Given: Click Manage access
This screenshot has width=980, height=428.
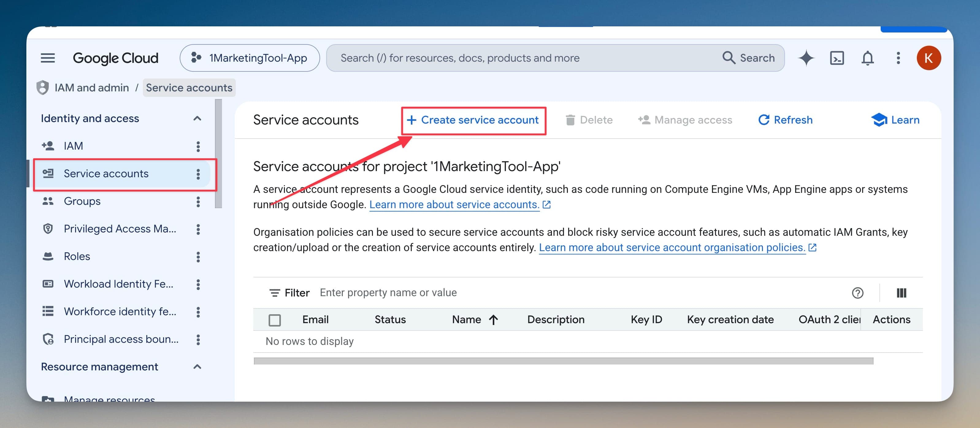Looking at the screenshot, I should click(685, 120).
